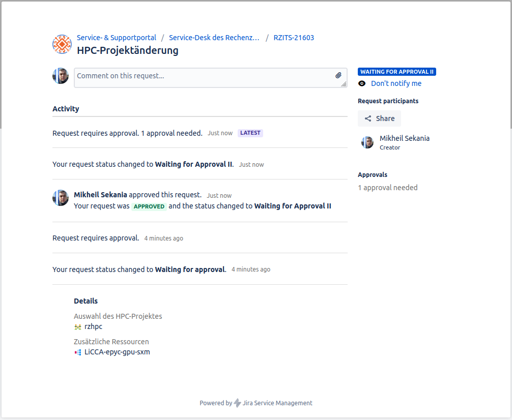Image resolution: width=512 pixels, height=420 pixels.
Task: Click the eye watch icon
Action: pos(362,83)
